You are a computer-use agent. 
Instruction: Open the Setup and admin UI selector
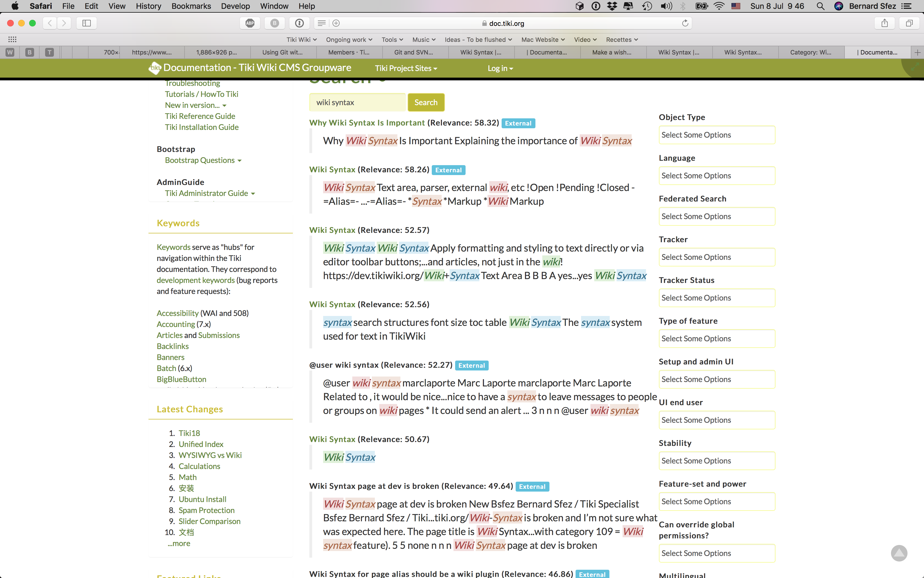point(717,379)
